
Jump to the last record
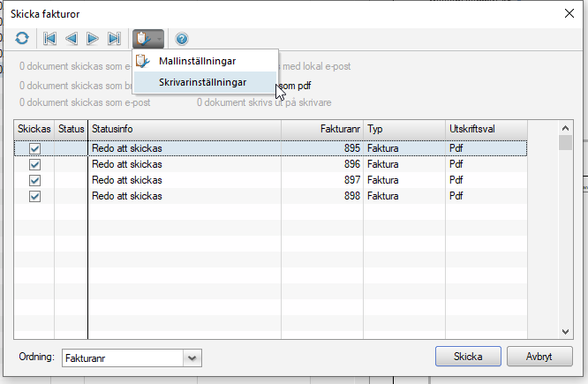pyautogui.click(x=114, y=39)
